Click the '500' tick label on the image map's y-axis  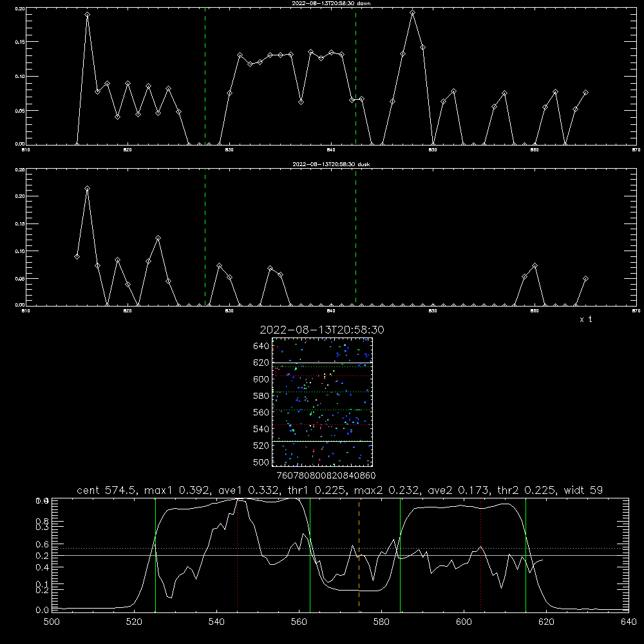(x=261, y=462)
